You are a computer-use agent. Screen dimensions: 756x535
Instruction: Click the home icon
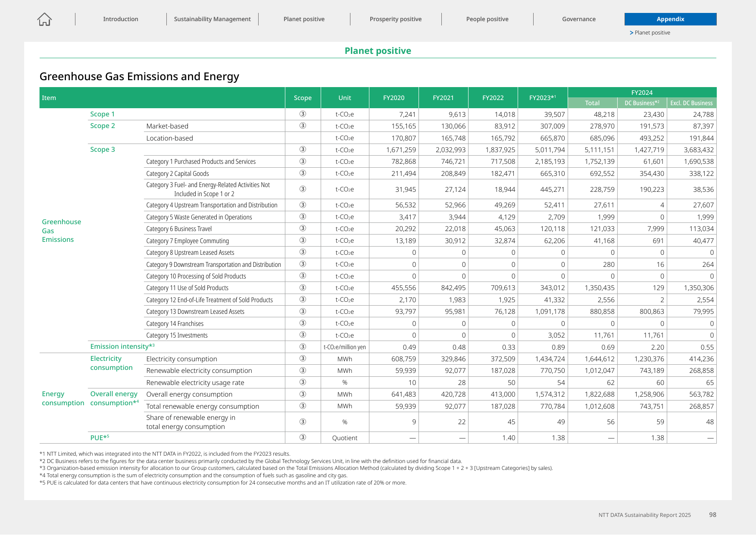click(x=44, y=19)
